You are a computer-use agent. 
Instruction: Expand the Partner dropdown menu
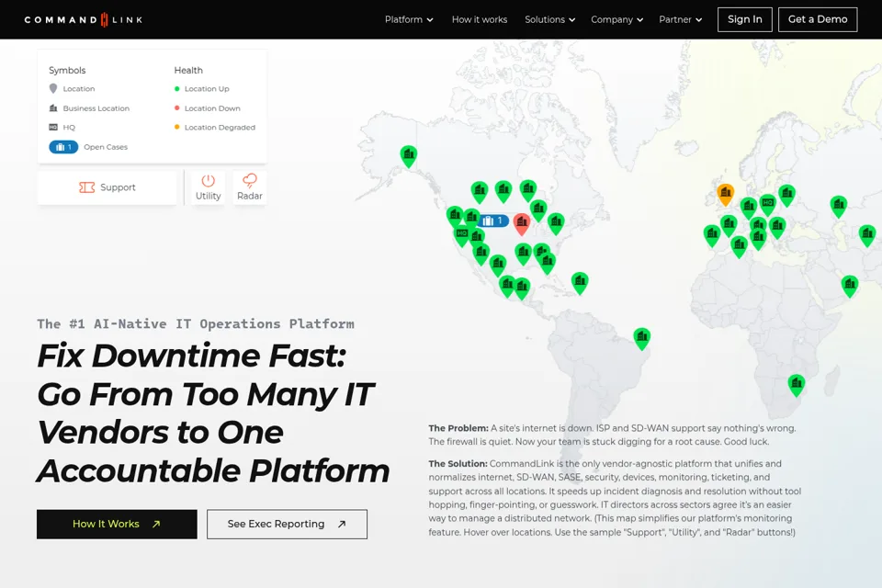click(x=680, y=19)
